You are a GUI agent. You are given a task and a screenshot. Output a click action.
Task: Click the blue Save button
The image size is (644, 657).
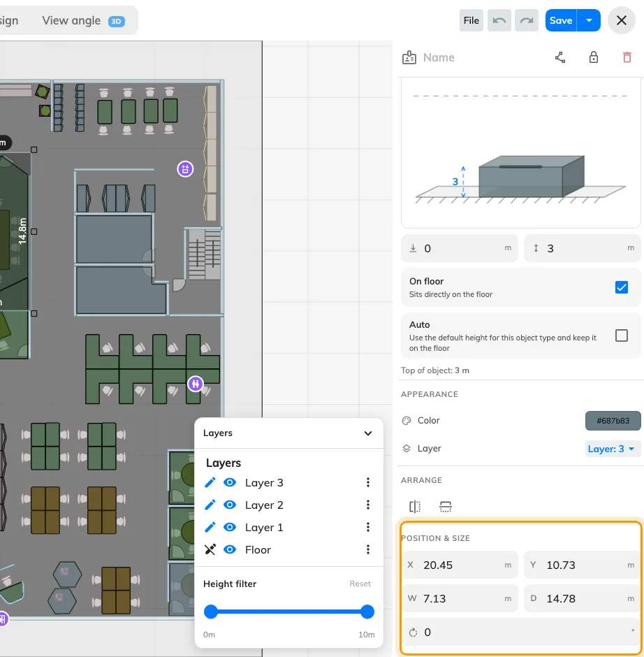561,20
